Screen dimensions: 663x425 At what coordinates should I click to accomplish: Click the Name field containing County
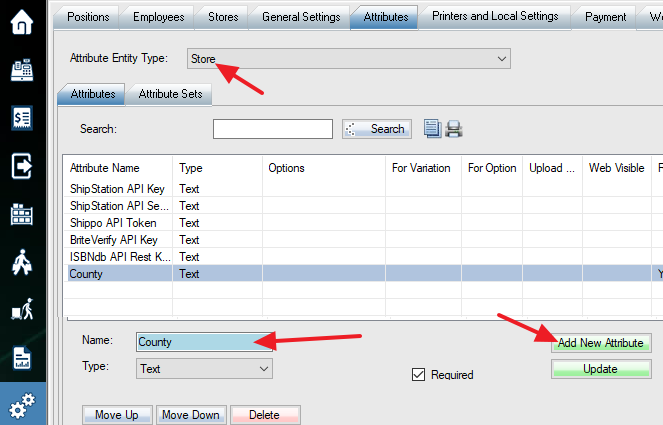204,342
